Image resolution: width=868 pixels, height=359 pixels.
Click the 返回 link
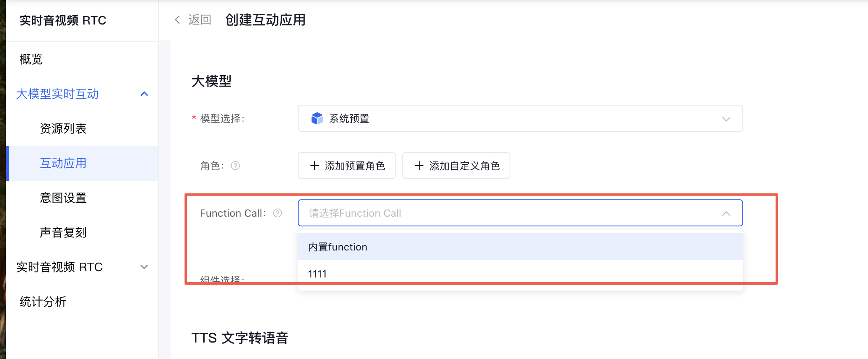199,20
